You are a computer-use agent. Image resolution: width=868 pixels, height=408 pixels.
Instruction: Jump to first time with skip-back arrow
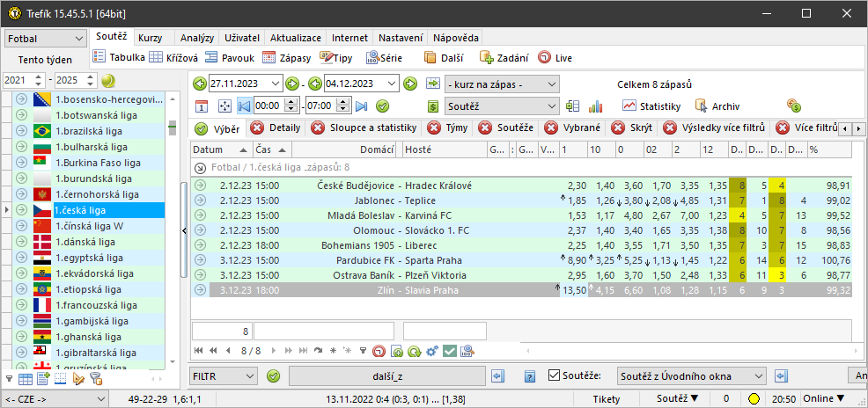[244, 106]
